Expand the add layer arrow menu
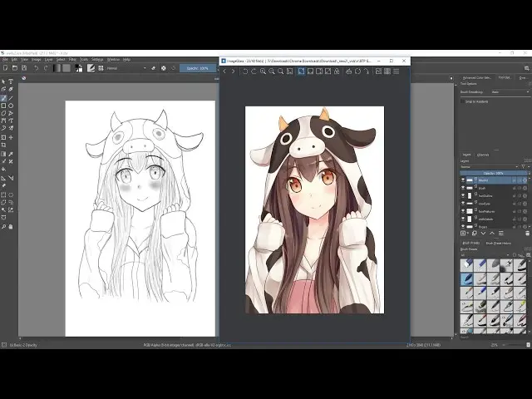 pos(468,234)
